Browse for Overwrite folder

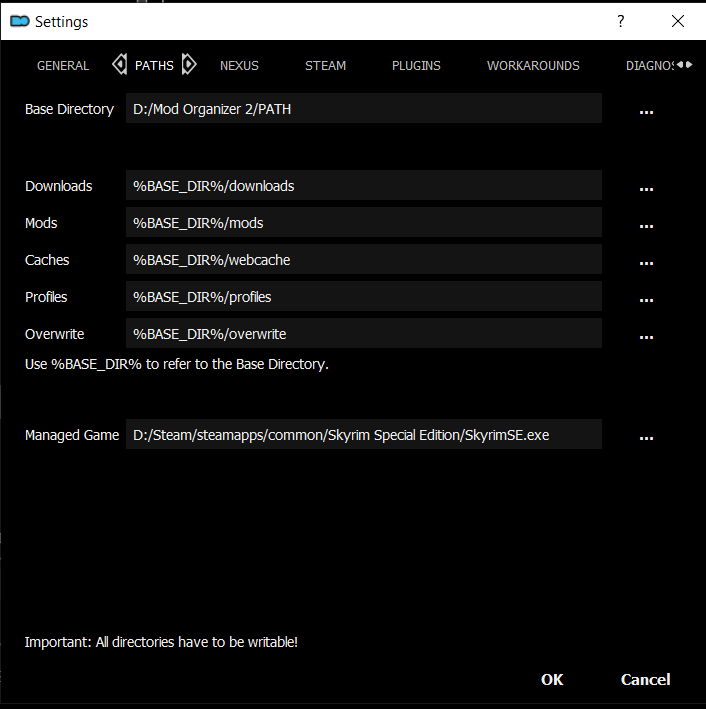coord(646,336)
